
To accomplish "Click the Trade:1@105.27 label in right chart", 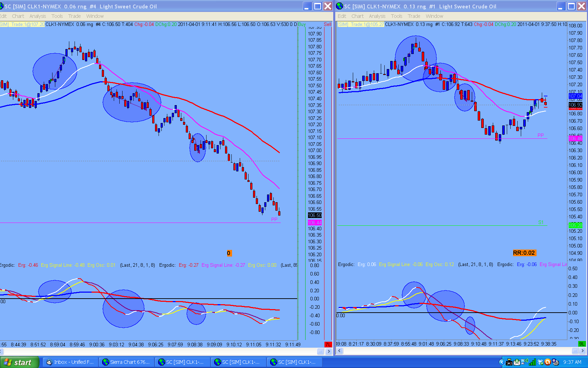I will [x=367, y=24].
